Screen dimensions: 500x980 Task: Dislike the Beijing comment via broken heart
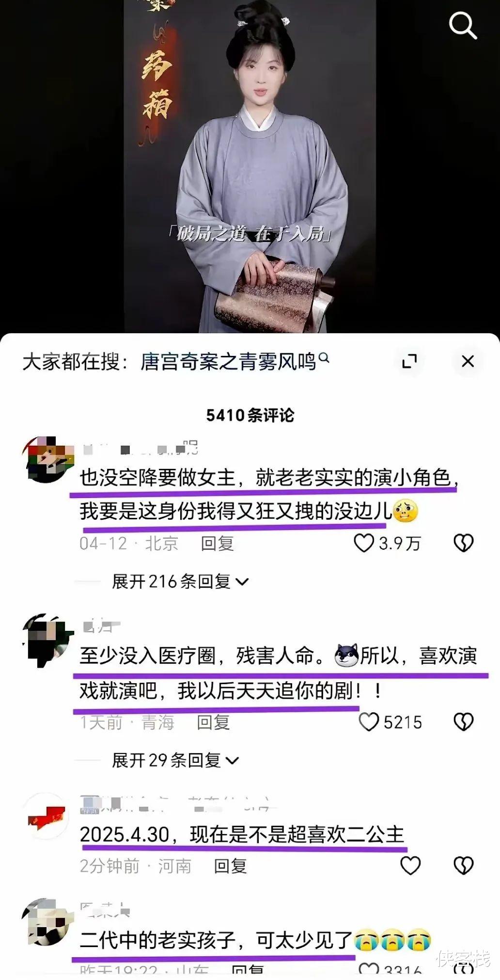(x=463, y=543)
